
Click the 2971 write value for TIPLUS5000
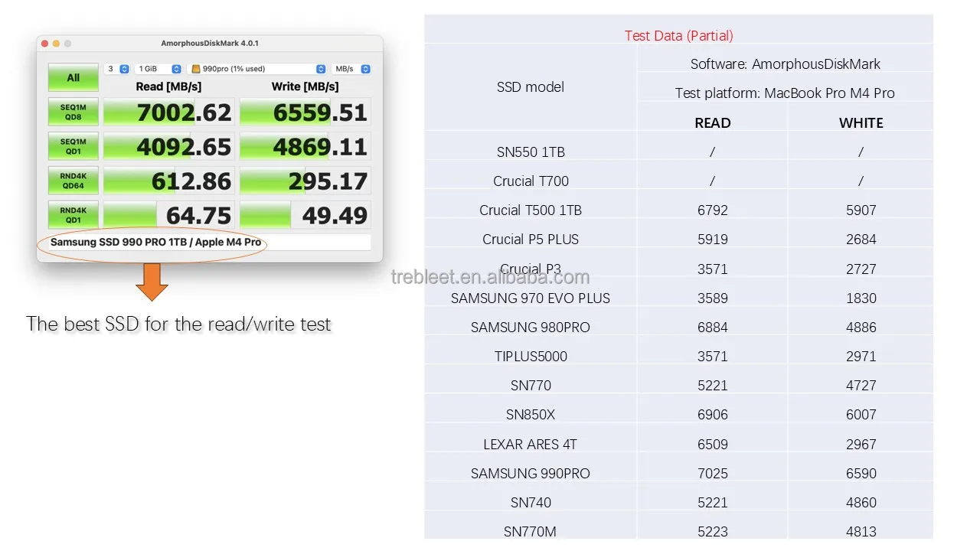click(861, 356)
